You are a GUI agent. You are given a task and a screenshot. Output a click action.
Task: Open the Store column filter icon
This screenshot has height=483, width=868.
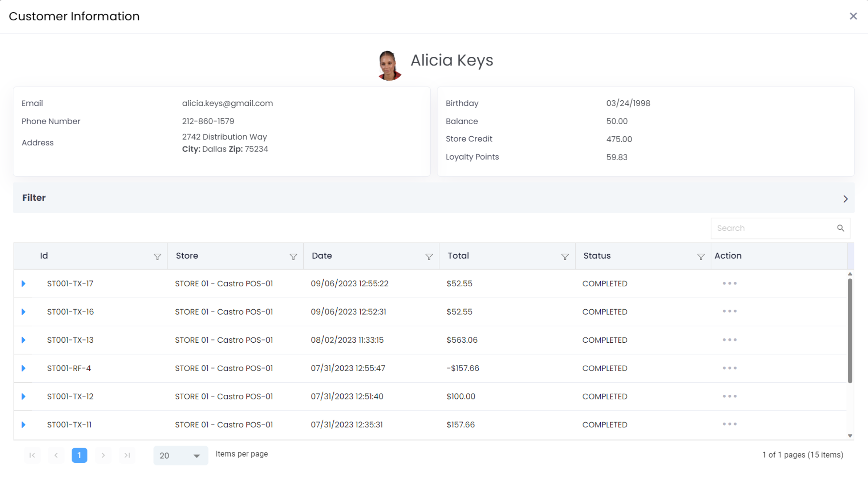click(x=293, y=257)
